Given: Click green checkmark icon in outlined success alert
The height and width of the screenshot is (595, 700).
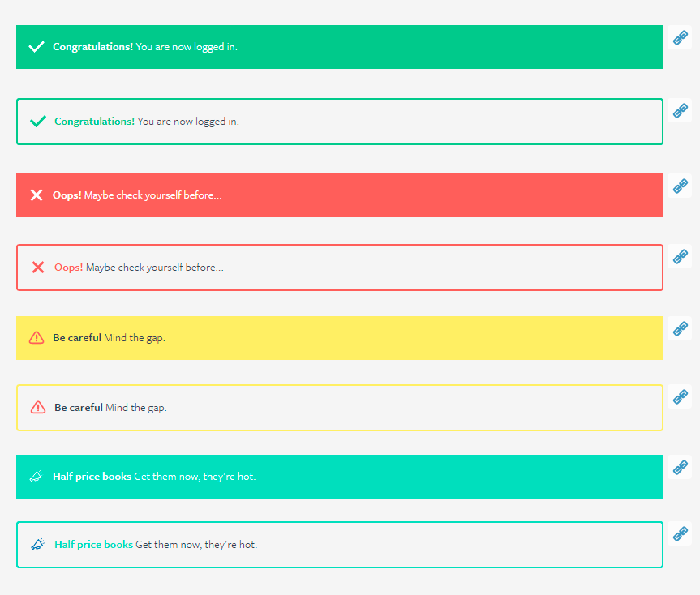Looking at the screenshot, I should point(38,122).
